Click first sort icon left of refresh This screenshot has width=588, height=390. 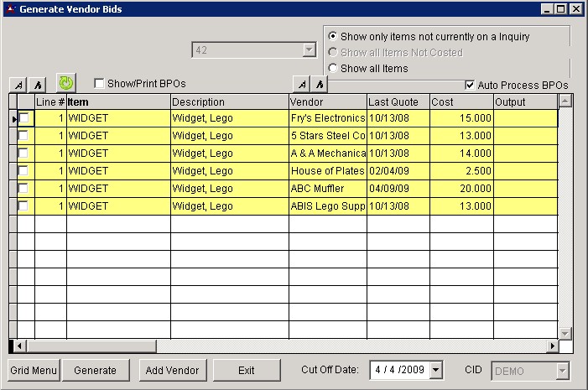[x=18, y=85]
